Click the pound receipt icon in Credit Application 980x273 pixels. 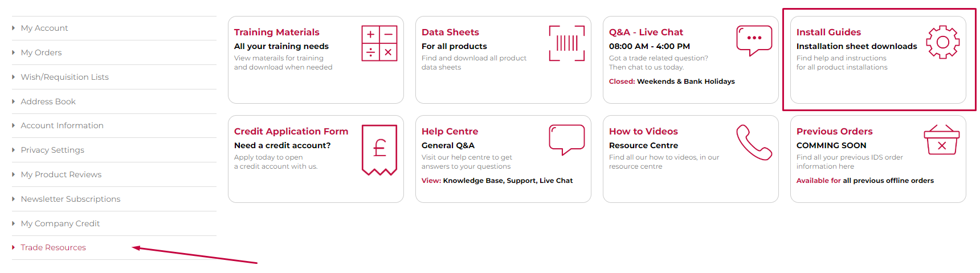coord(379,150)
